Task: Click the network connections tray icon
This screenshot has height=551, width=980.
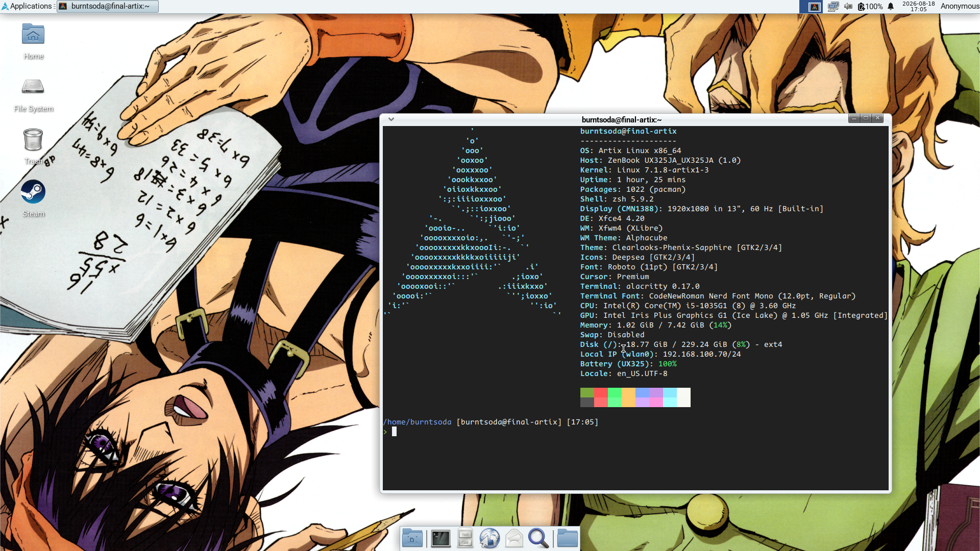Action: point(833,7)
